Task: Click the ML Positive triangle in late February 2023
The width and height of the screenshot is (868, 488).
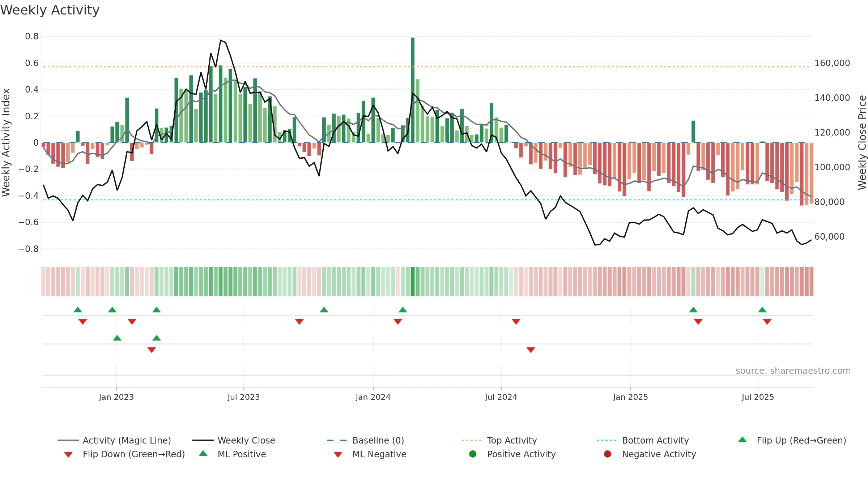Action: 157,338
